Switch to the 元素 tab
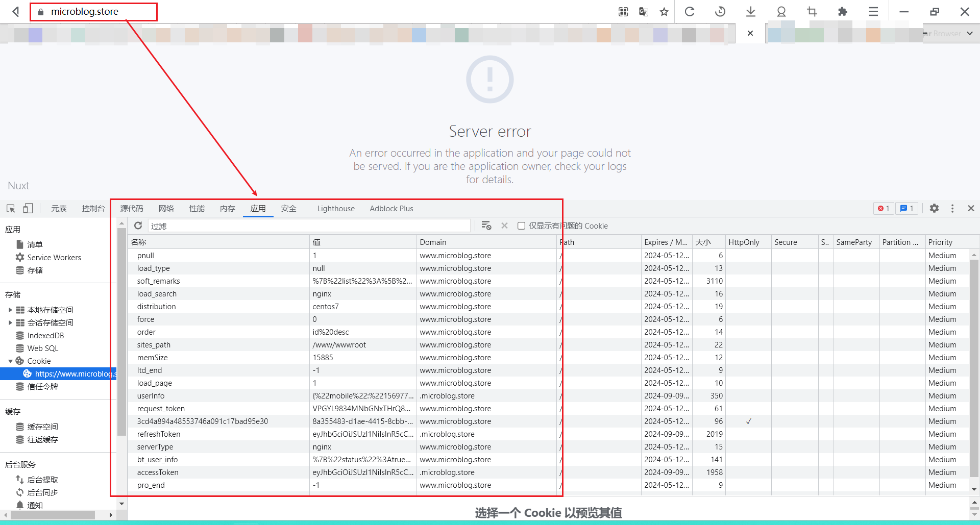 pyautogui.click(x=59, y=208)
